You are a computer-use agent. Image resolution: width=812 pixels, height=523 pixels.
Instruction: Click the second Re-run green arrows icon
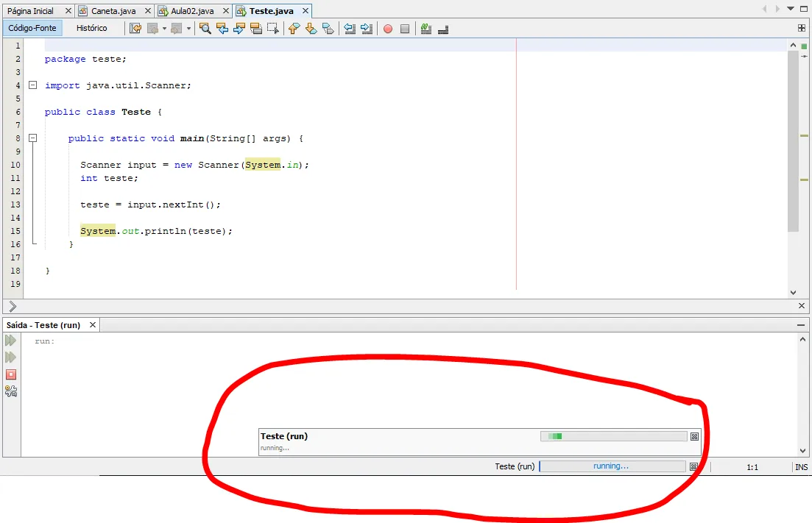pyautogui.click(x=11, y=357)
